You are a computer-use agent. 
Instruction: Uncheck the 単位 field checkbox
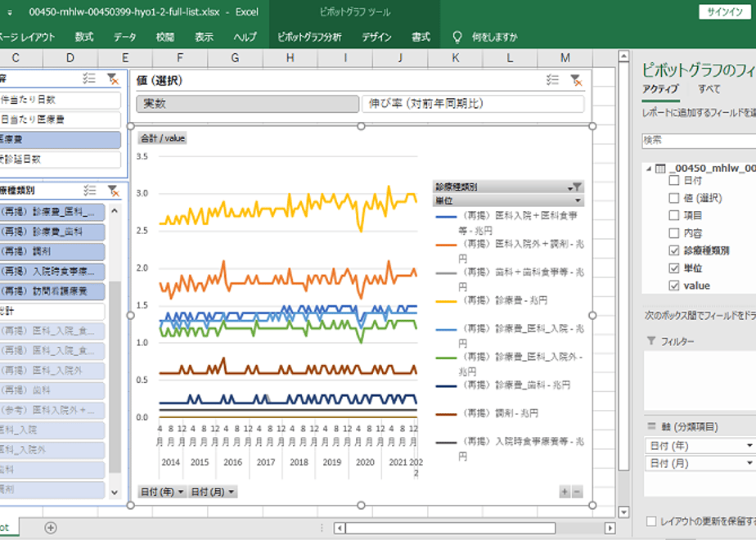674,268
